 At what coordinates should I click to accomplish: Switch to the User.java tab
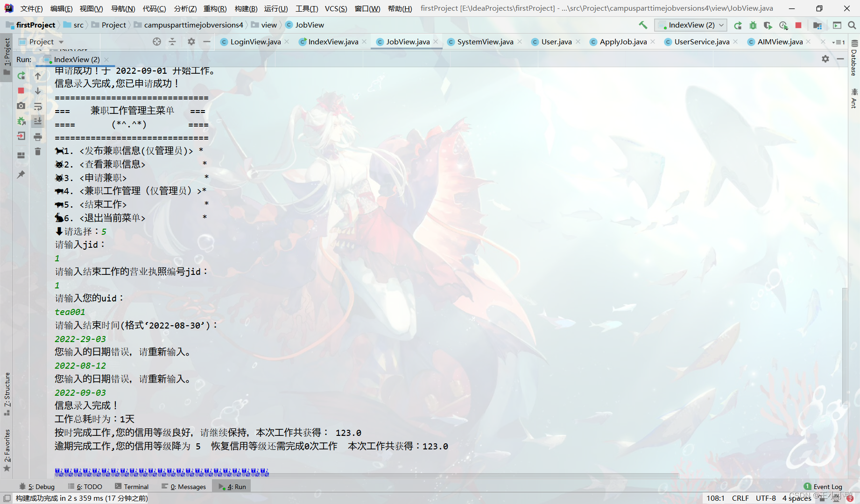(x=556, y=42)
